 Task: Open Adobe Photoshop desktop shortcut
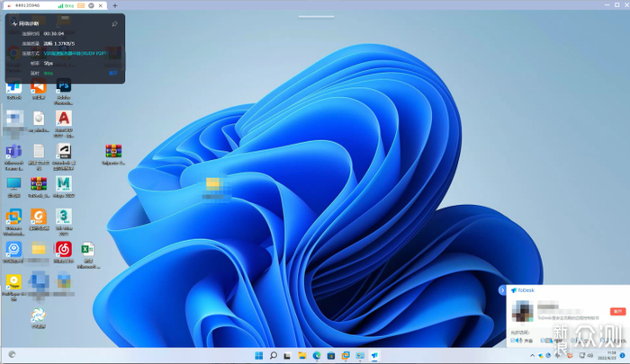(63, 88)
